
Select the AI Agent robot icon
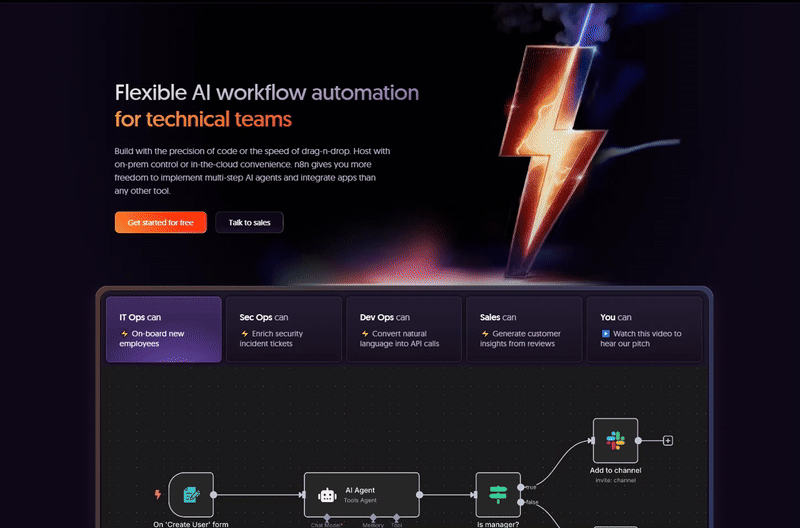pyautogui.click(x=326, y=494)
